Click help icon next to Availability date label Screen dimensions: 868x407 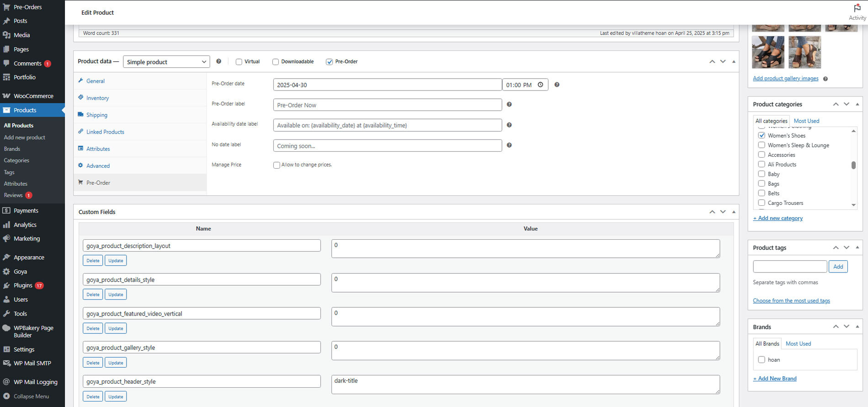[509, 125]
